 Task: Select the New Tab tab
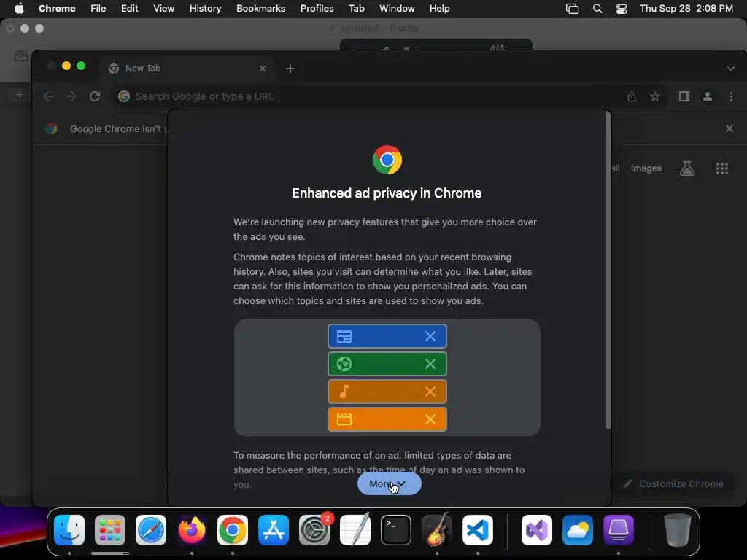[187, 69]
